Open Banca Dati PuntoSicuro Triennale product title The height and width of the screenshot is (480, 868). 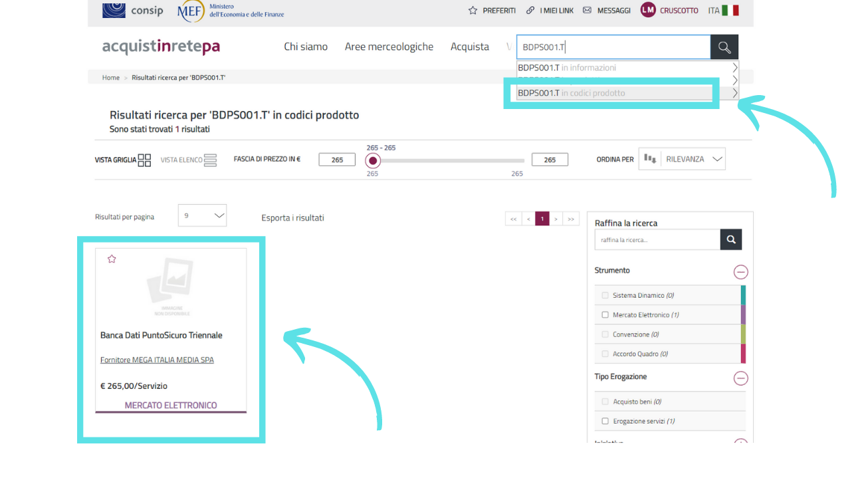[162, 336]
